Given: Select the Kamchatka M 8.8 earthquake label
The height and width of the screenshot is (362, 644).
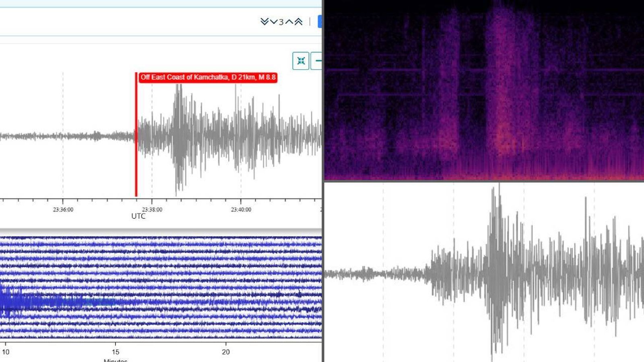Looking at the screenshot, I should [208, 77].
